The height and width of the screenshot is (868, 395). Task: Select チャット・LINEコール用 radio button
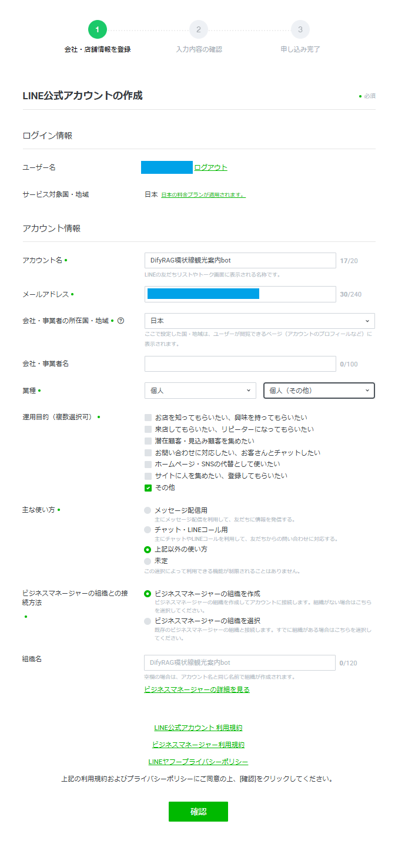[148, 530]
